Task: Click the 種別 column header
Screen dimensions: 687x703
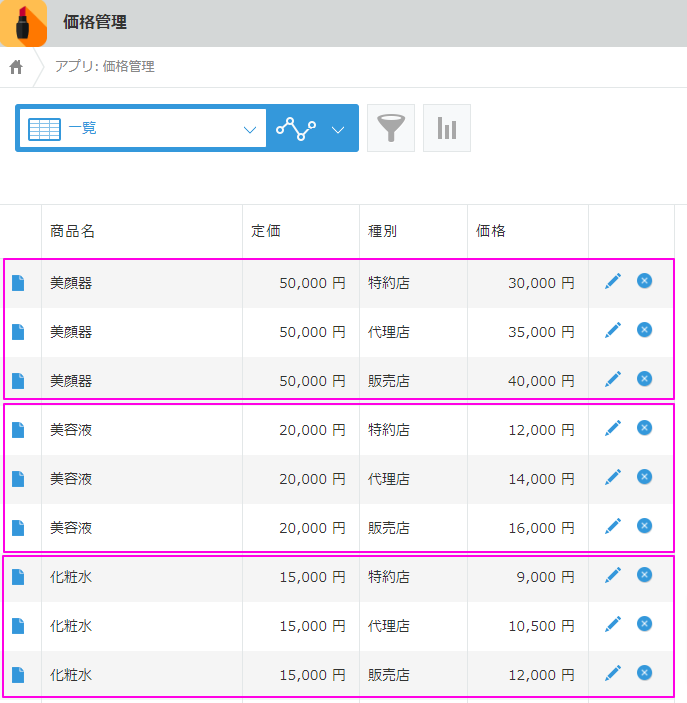Action: [x=383, y=231]
